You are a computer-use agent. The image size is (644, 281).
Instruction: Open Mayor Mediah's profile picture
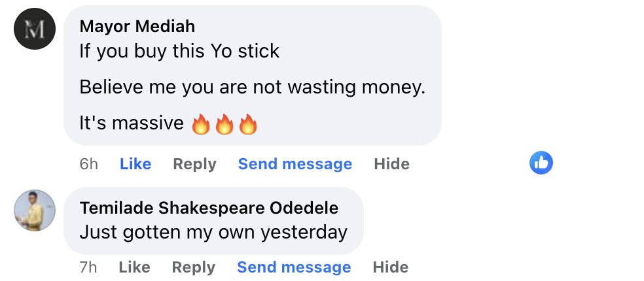(x=35, y=29)
